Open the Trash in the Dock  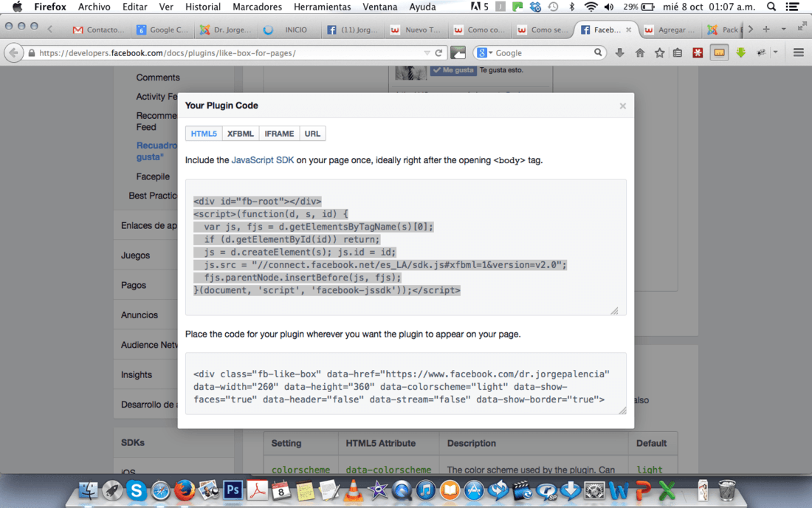click(727, 490)
